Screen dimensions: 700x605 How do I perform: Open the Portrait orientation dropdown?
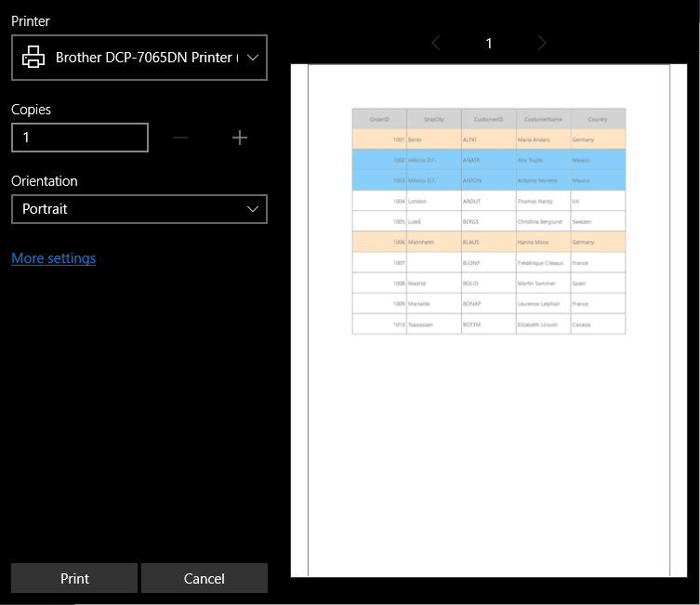139,209
